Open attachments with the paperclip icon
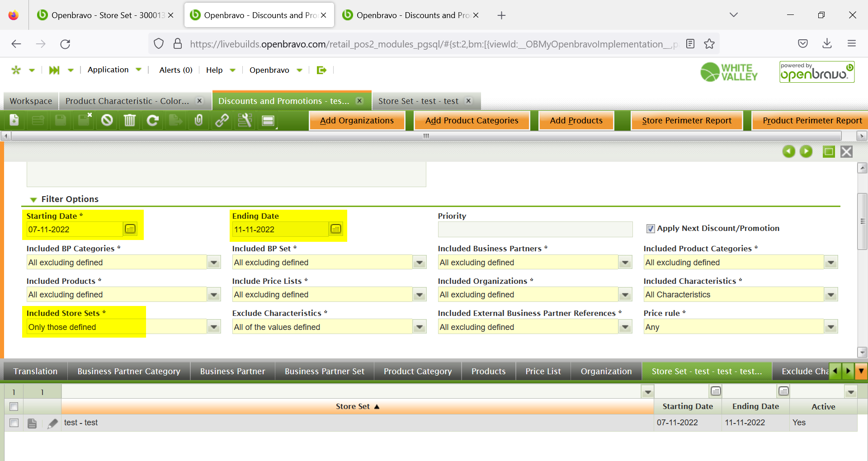 198,120
